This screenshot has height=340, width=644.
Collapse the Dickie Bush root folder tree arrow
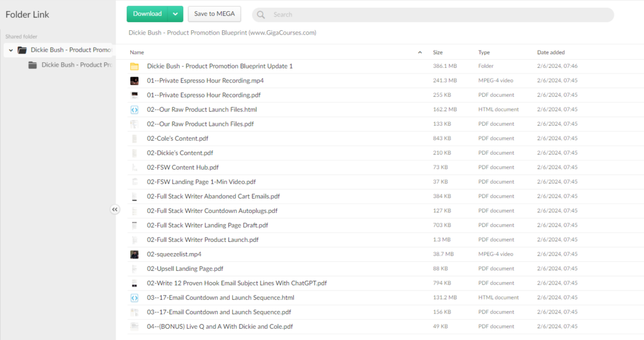pos(11,50)
